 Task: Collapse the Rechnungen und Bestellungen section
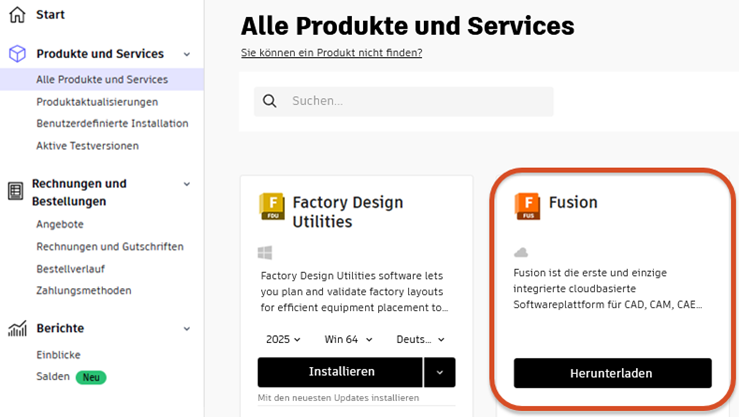187,184
